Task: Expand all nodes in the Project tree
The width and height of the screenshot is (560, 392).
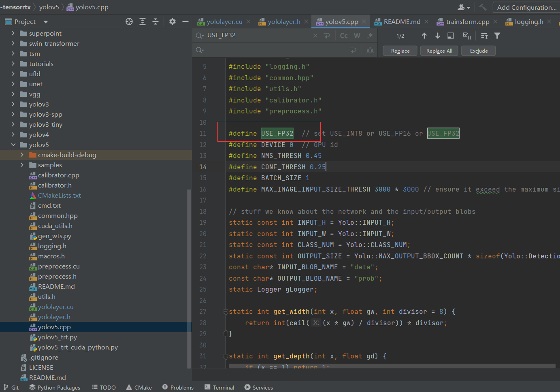Action: click(x=142, y=21)
